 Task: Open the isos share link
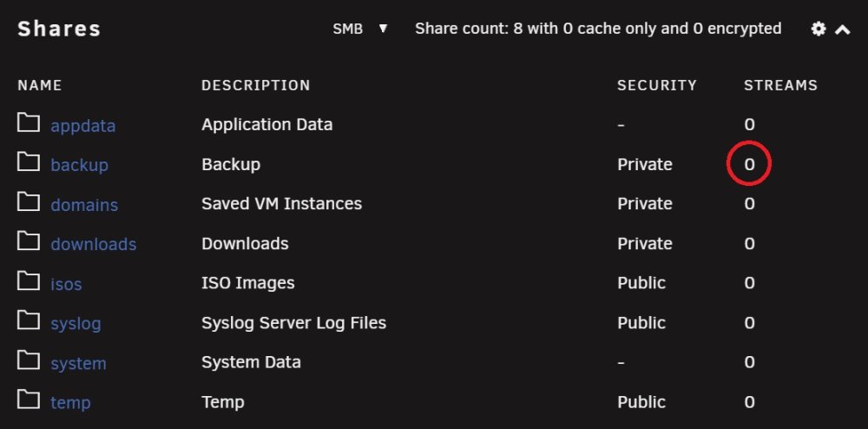(66, 284)
